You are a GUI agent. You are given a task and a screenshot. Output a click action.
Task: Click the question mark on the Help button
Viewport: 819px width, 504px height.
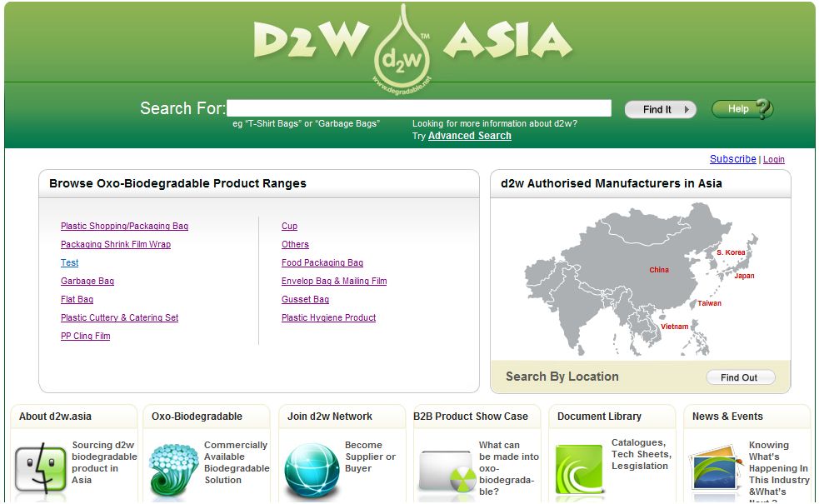pyautogui.click(x=764, y=108)
